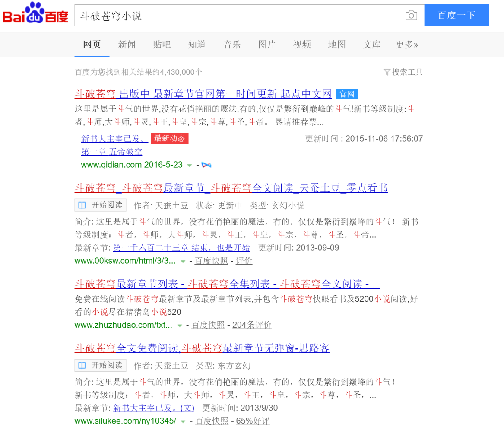Click 评价 link for 00ksw result
The image size is (504, 431).
[244, 261]
